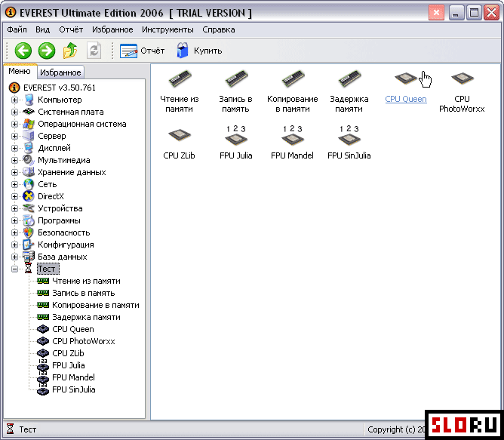This screenshot has height=440, width=504.
Task: Select Запись в память tree item
Action: [x=84, y=293]
